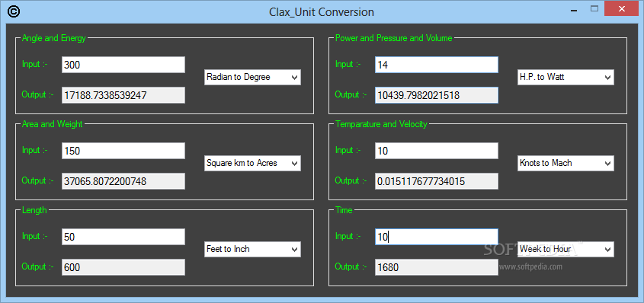Click the Angle and Energy group label

[54, 38]
